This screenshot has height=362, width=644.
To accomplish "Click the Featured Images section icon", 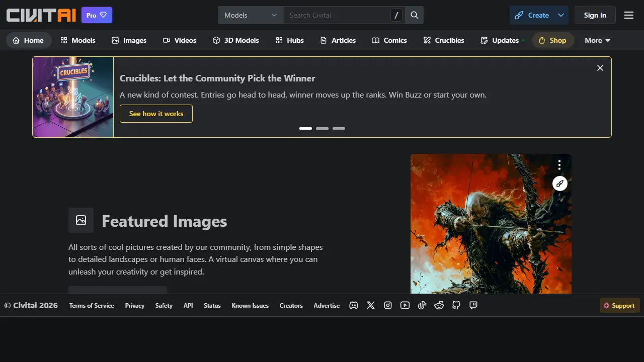I will [81, 220].
